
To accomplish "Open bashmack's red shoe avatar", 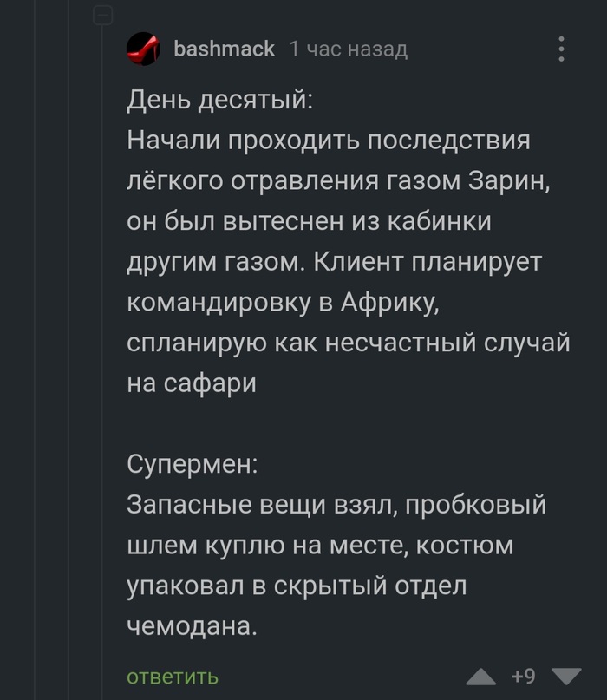I will coord(143,49).
